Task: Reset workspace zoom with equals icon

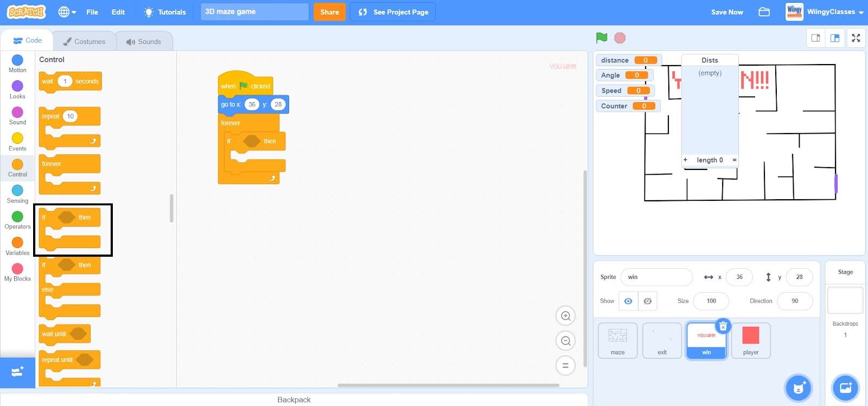Action: coord(565,365)
